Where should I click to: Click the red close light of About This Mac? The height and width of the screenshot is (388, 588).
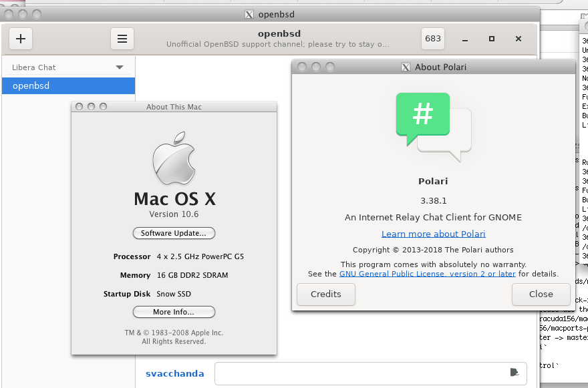[x=79, y=107]
